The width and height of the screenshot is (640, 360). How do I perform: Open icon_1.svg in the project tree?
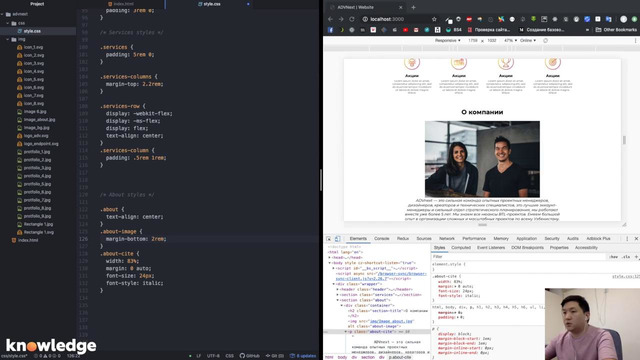pyautogui.click(x=33, y=47)
